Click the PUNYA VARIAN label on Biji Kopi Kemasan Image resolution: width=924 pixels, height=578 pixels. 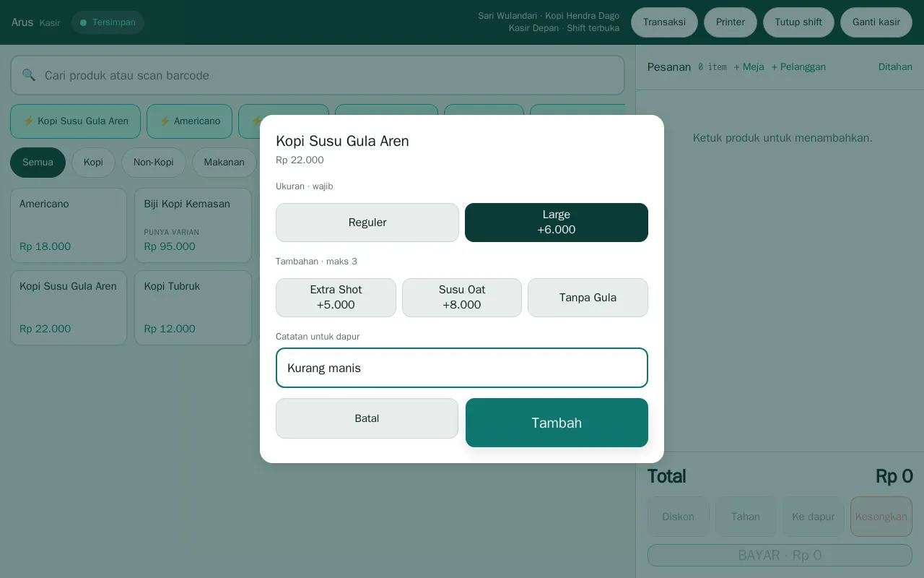pos(172,233)
